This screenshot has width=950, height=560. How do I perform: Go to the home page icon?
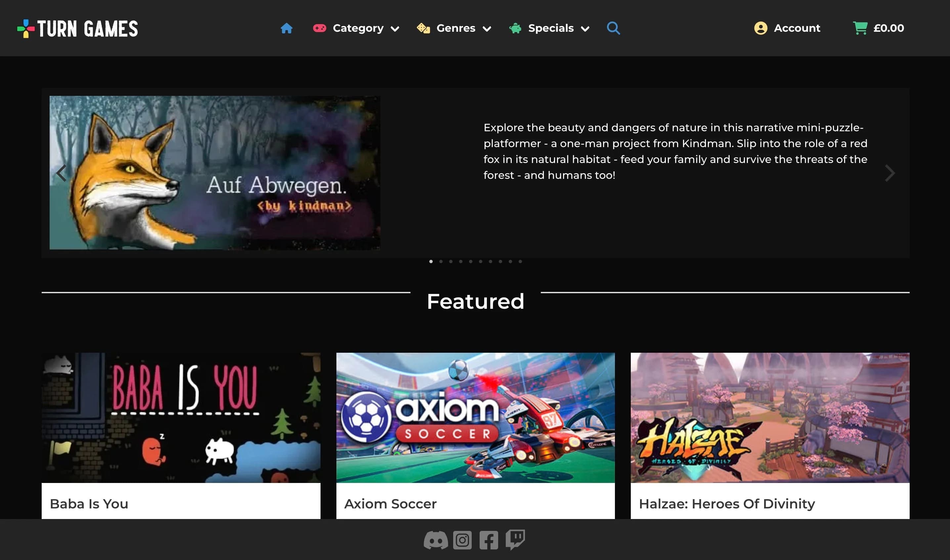[x=286, y=28]
